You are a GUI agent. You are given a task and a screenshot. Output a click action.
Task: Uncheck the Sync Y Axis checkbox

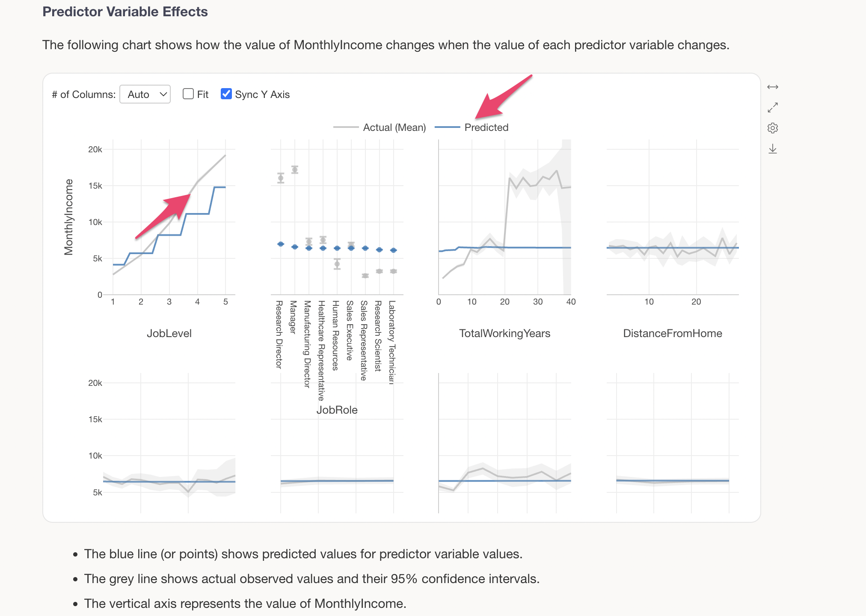point(226,94)
